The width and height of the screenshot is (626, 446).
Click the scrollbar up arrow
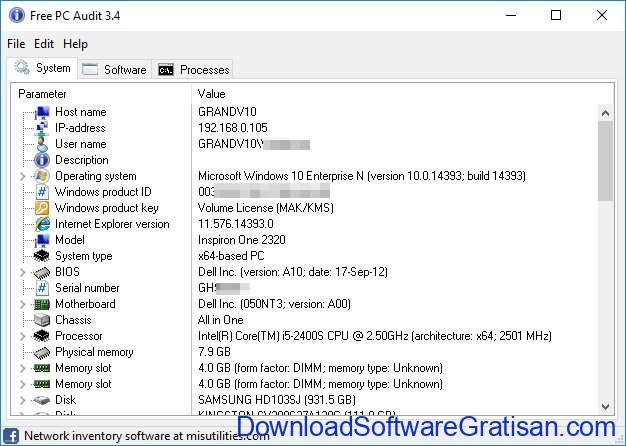pyautogui.click(x=605, y=113)
